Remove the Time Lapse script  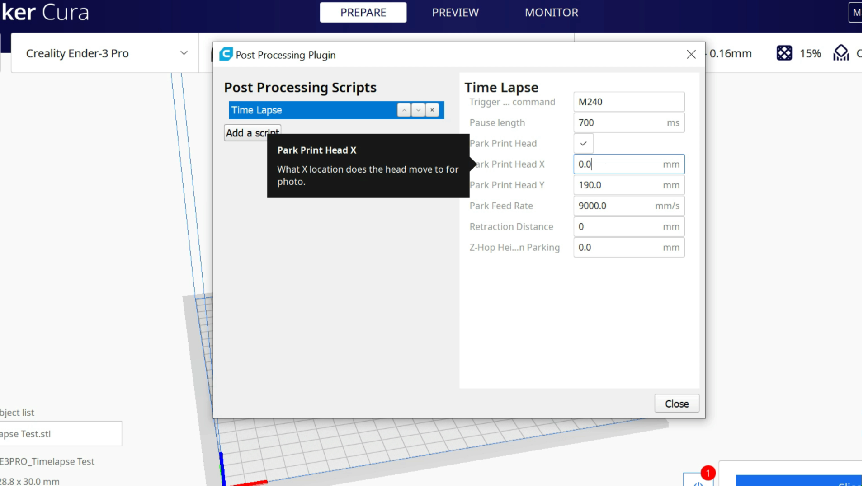[x=432, y=110]
